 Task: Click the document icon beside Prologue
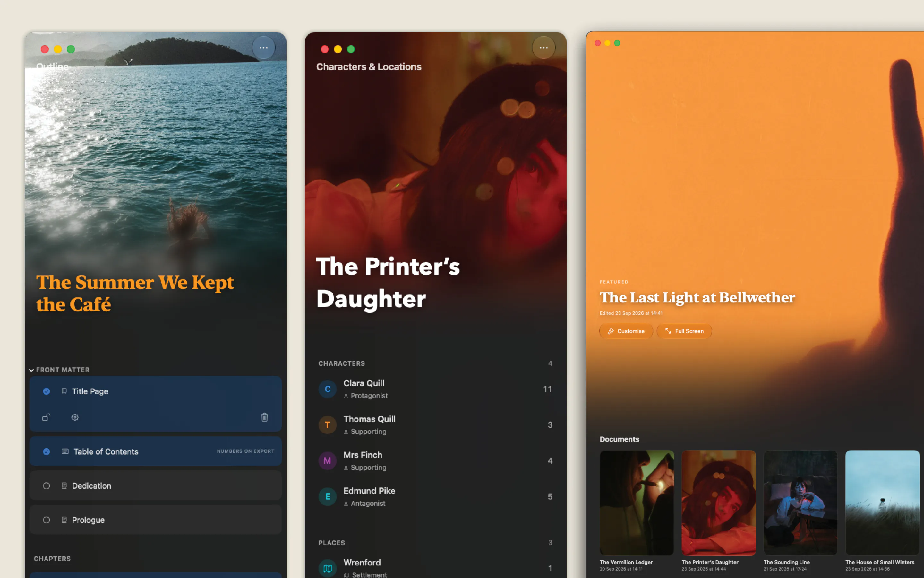click(64, 520)
